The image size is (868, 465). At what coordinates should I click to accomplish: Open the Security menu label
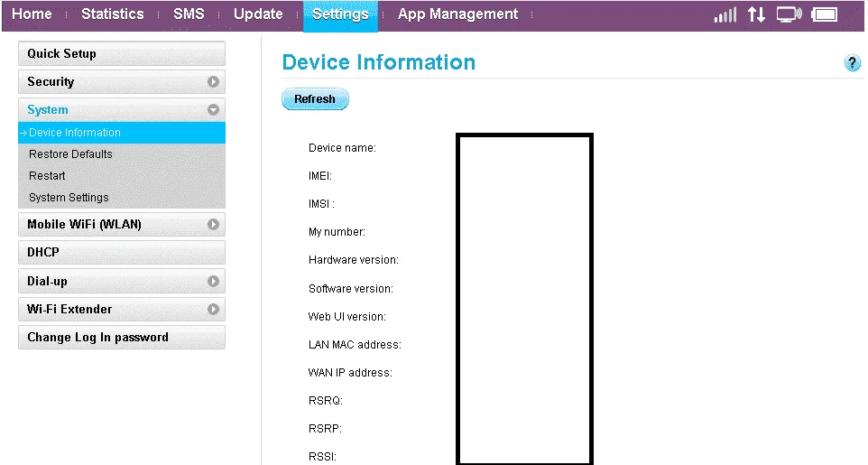[x=51, y=82]
